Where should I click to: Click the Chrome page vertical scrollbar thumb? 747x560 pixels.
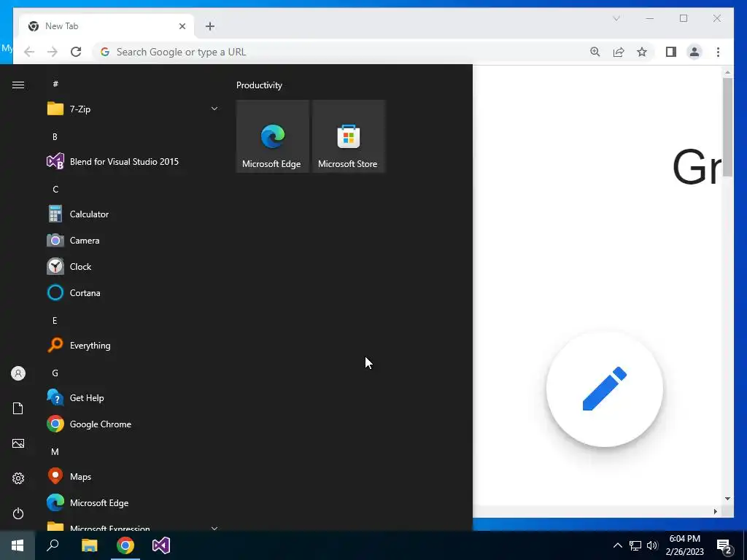click(727, 128)
